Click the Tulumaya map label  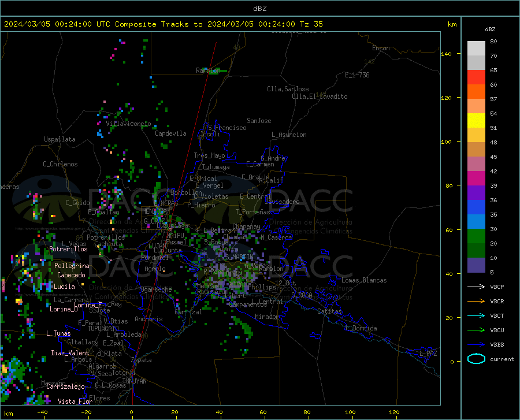216,167
